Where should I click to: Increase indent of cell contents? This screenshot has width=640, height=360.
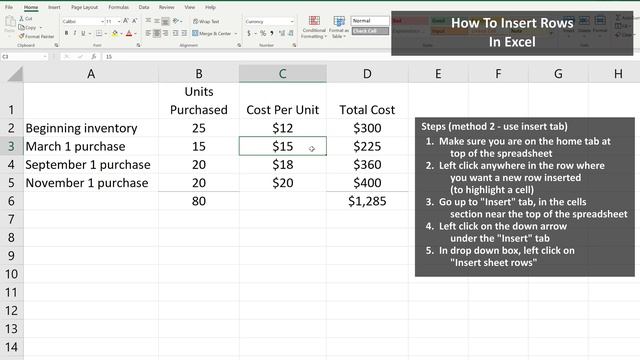click(x=184, y=33)
